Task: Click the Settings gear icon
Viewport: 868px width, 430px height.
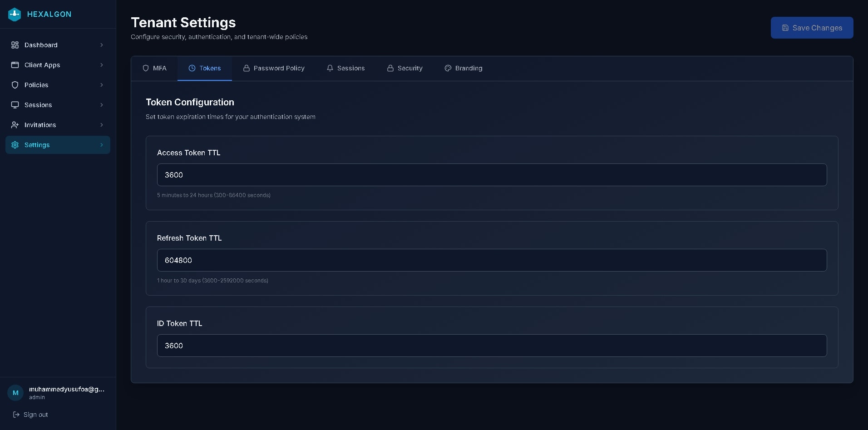Action: (x=15, y=145)
